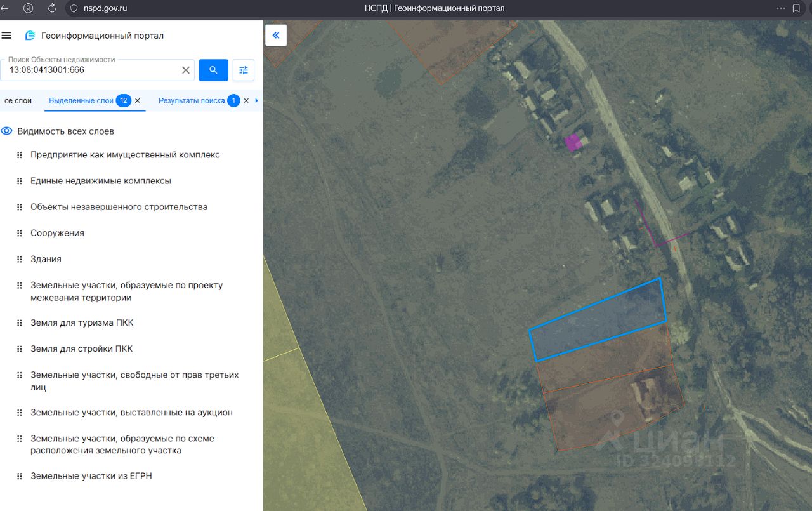The image size is (812, 511).
Task: Close the Выделенные слои tab
Action: point(138,101)
